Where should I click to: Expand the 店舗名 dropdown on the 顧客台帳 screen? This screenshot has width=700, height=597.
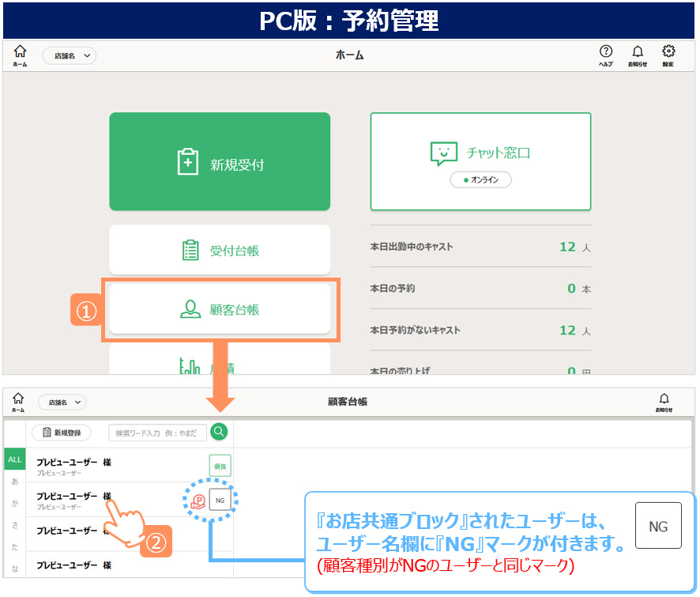(62, 402)
